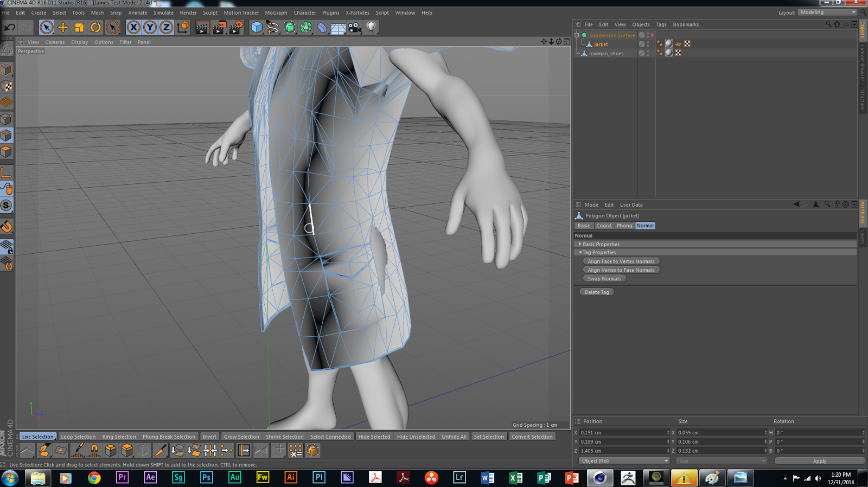Collapse the Subdivision Surface tree node
868x487 pixels.
pyautogui.click(x=577, y=35)
